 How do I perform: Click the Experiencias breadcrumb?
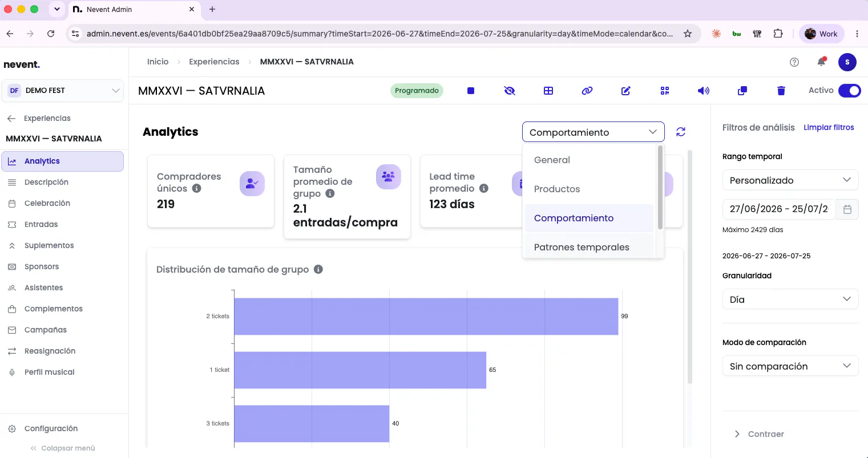click(214, 62)
